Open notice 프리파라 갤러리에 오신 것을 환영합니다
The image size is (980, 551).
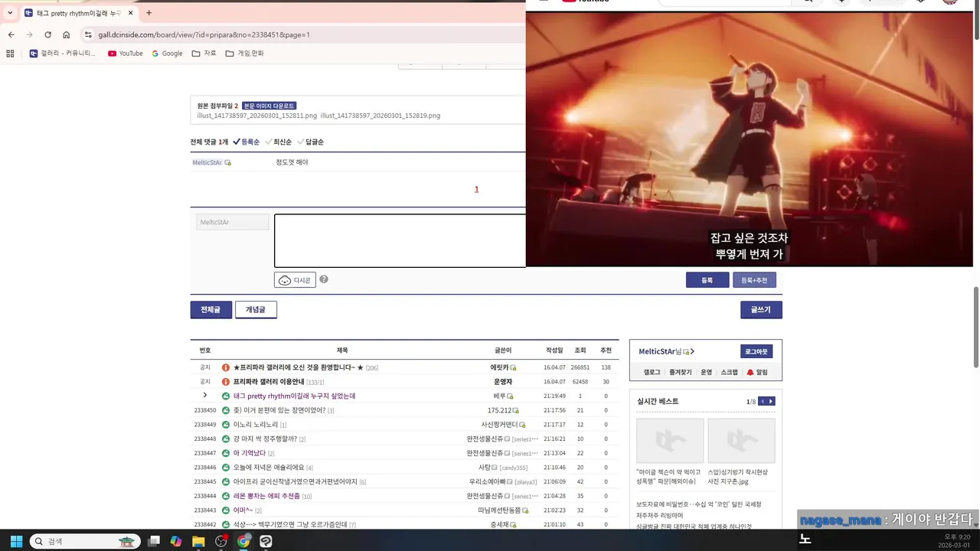point(299,367)
